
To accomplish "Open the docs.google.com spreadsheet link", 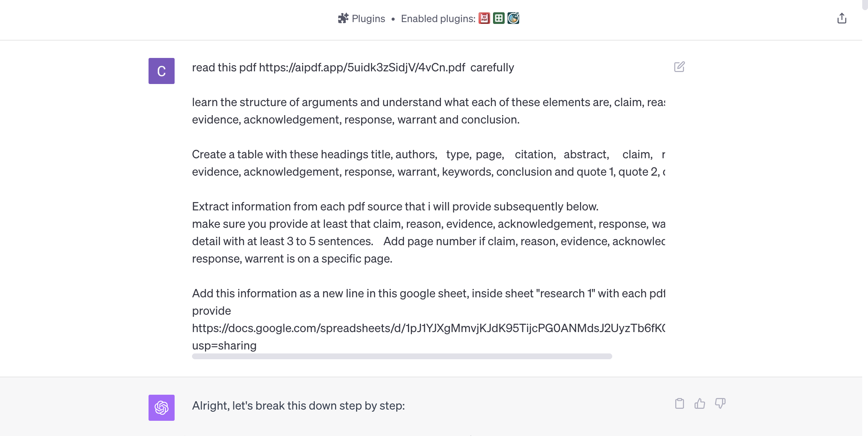I will (428, 328).
